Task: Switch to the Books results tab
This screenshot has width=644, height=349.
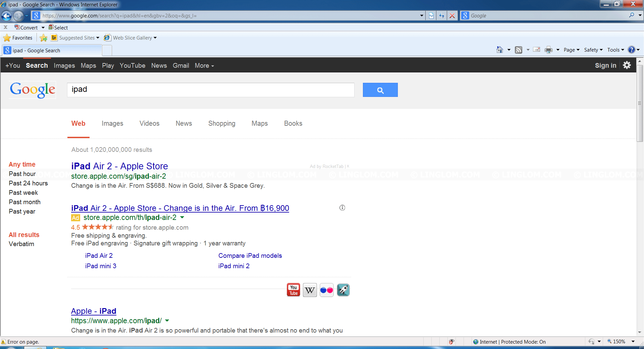Action: [x=293, y=123]
